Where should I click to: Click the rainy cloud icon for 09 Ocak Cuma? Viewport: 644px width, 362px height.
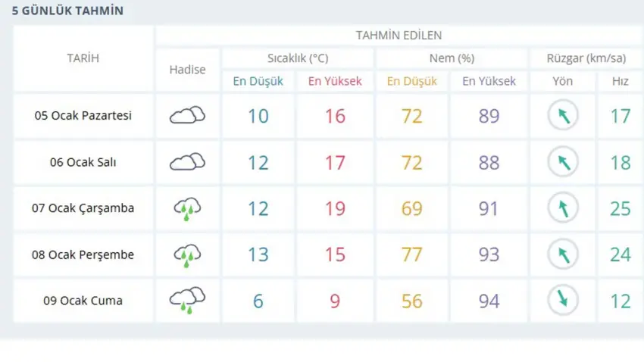[x=187, y=300]
